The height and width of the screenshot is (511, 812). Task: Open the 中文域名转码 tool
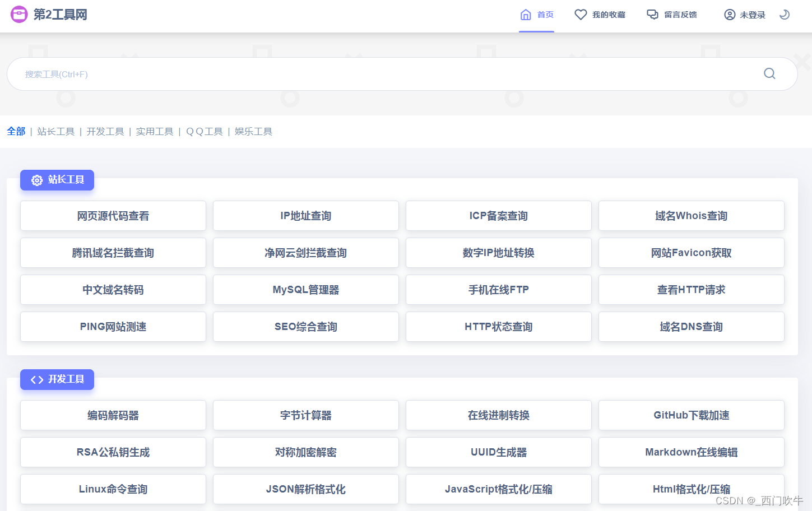pyautogui.click(x=113, y=290)
